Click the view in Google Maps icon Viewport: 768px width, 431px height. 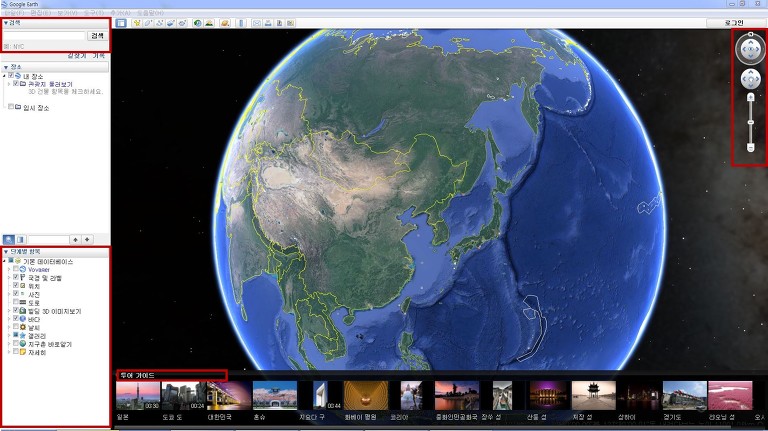[x=290, y=23]
